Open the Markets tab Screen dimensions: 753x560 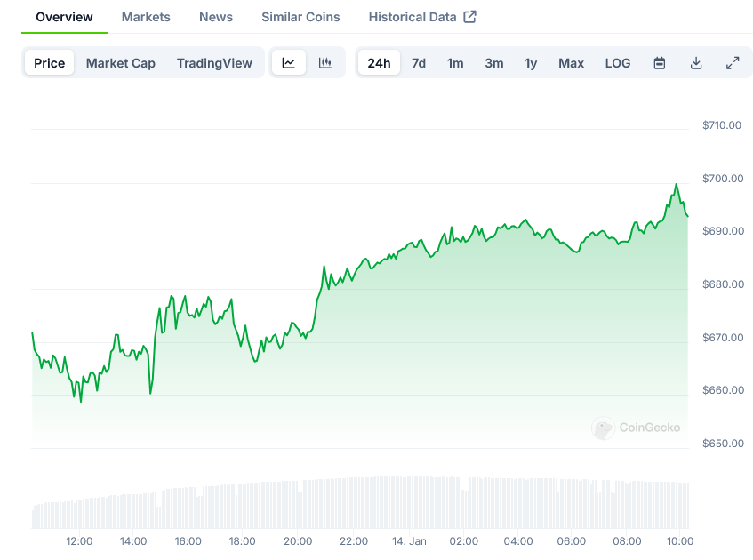(x=146, y=17)
